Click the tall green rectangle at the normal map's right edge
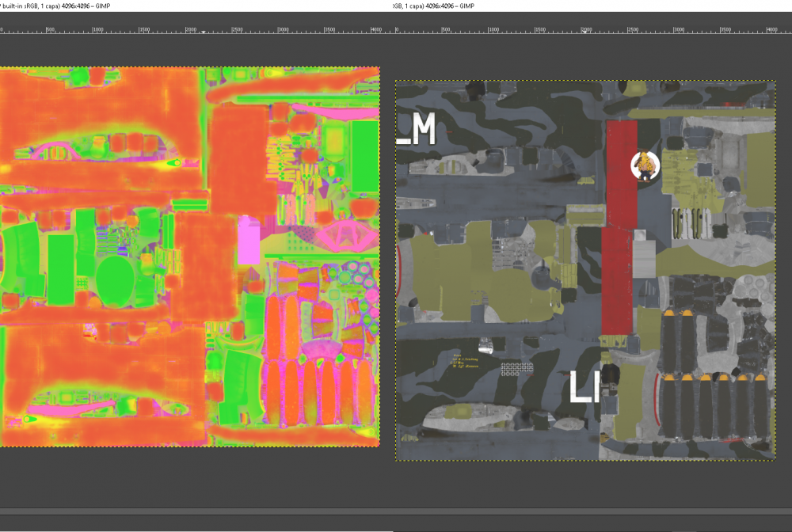The width and height of the screenshot is (792, 532). click(x=365, y=156)
